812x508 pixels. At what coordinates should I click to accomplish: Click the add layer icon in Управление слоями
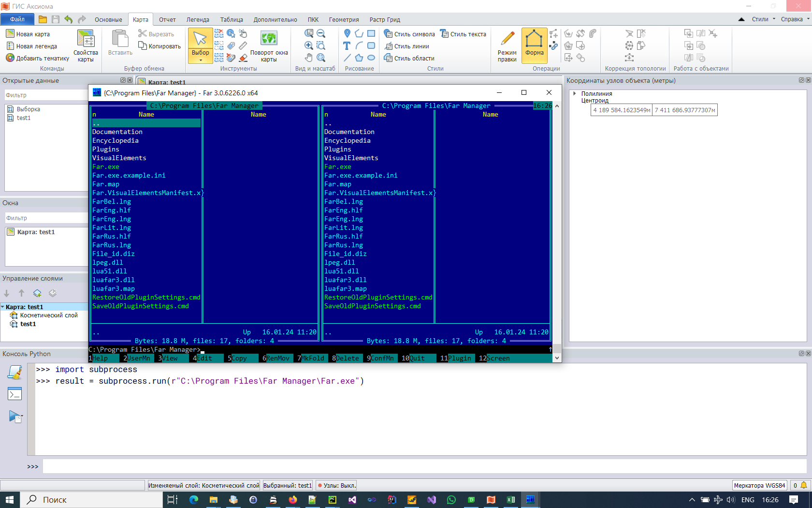37,293
